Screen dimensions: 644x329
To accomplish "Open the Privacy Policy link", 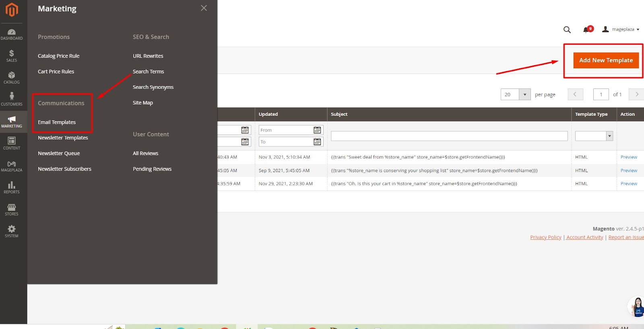I will click(x=546, y=237).
